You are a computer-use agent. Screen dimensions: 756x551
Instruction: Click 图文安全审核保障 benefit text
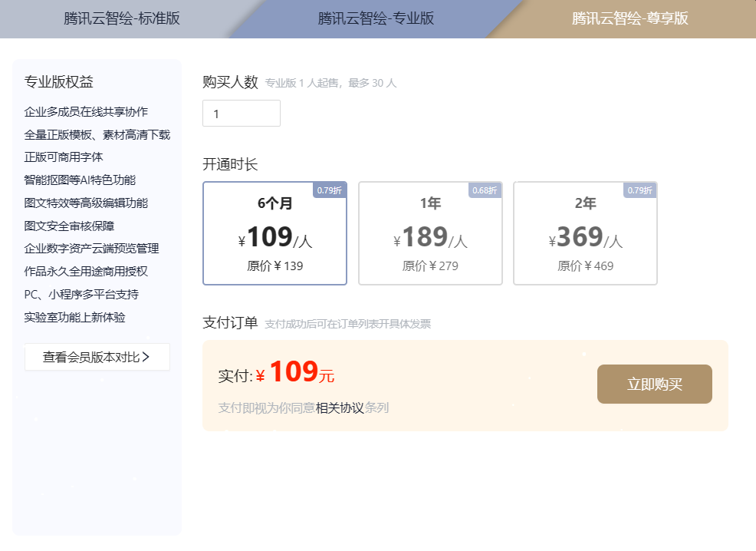tap(69, 226)
